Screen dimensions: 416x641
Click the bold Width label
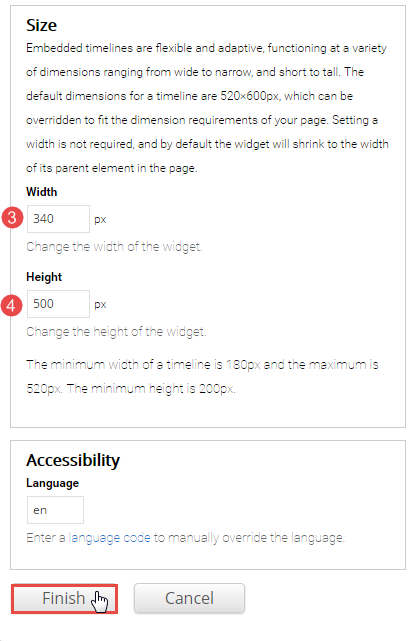point(41,192)
